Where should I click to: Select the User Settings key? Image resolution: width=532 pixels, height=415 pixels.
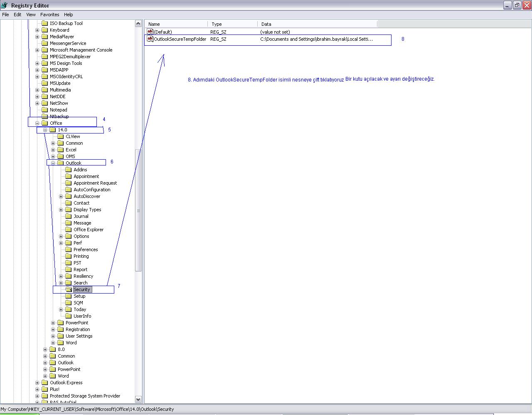click(x=79, y=336)
